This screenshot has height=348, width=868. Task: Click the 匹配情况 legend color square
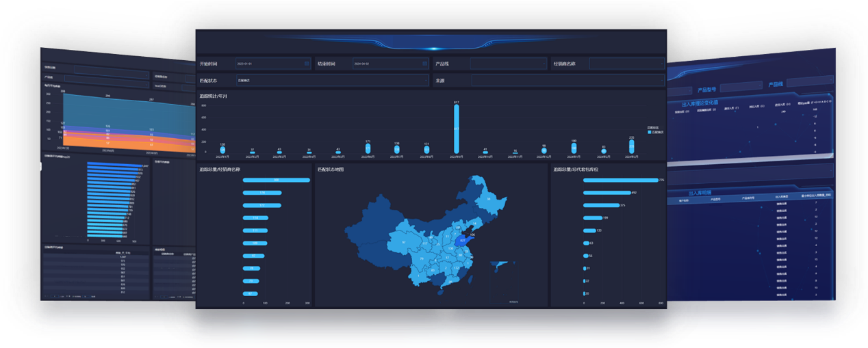tap(649, 132)
